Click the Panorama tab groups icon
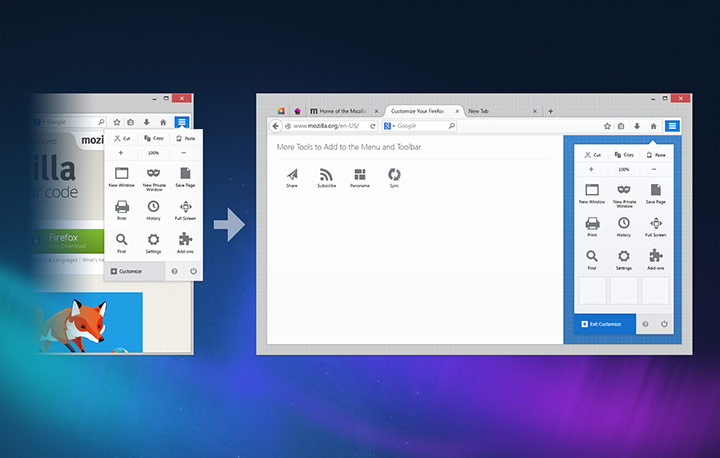This screenshot has width=720, height=458. (x=360, y=175)
